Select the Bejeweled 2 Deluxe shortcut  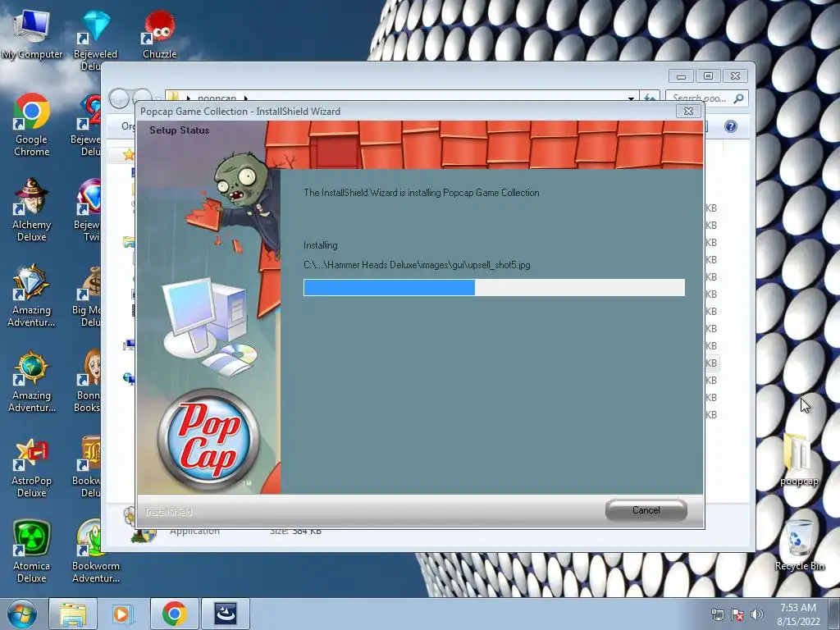tap(87, 125)
